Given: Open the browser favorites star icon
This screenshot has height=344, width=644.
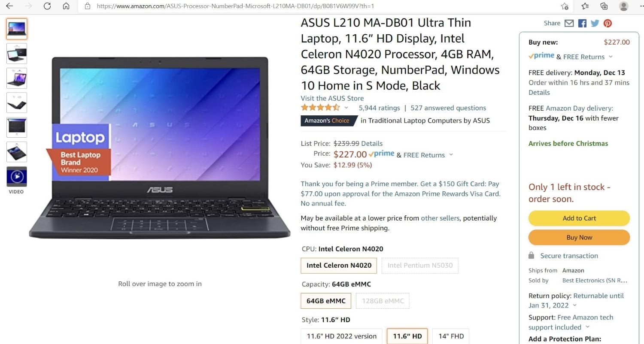Looking at the screenshot, I should pyautogui.click(x=585, y=6).
